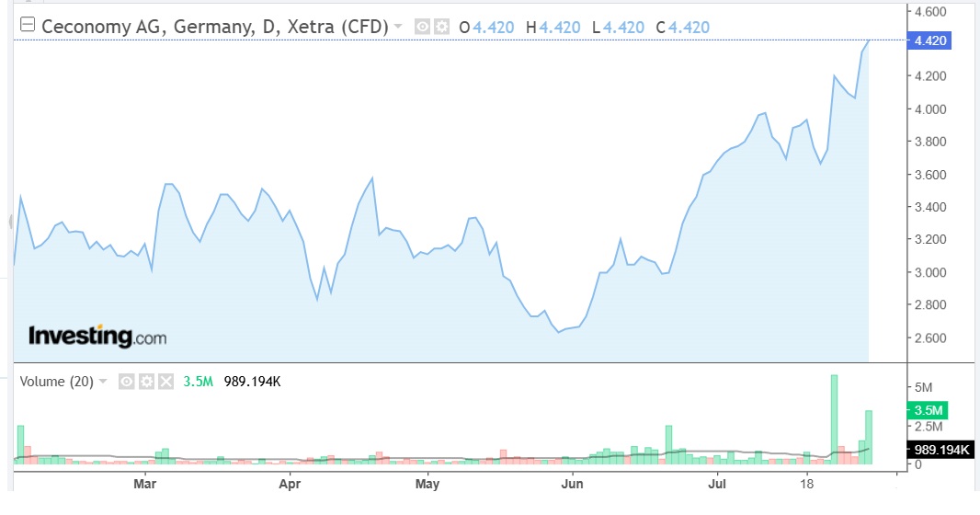The height and width of the screenshot is (515, 980).
Task: Click the High value 4.420 in legend
Action: click(x=559, y=28)
